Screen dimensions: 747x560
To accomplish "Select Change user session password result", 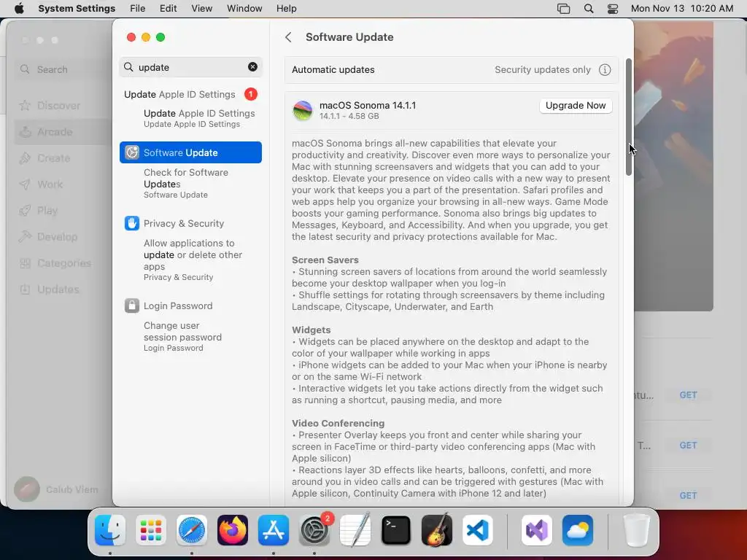I will (x=182, y=336).
